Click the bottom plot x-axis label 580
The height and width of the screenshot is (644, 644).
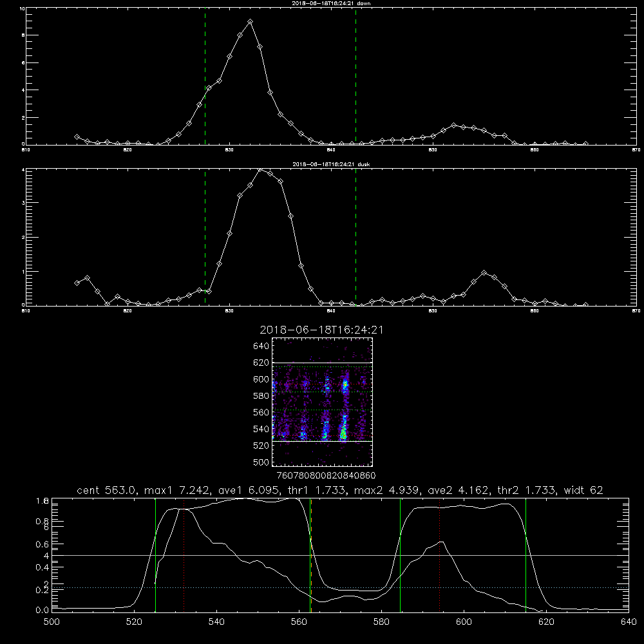[381, 622]
